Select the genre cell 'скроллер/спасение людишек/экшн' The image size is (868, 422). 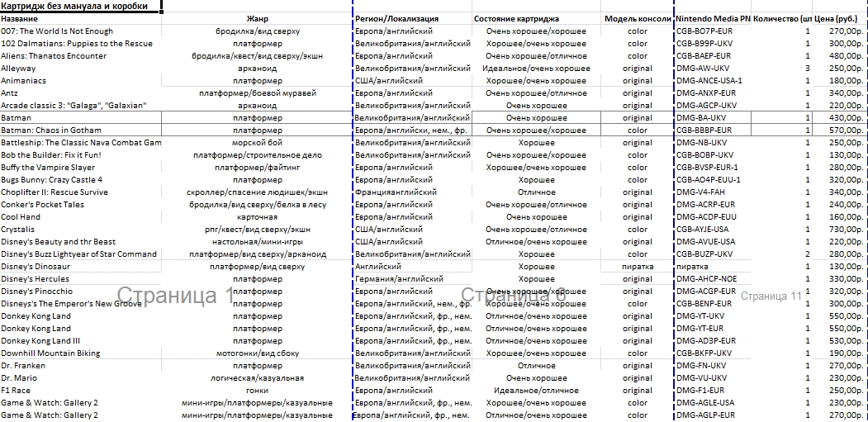258,192
